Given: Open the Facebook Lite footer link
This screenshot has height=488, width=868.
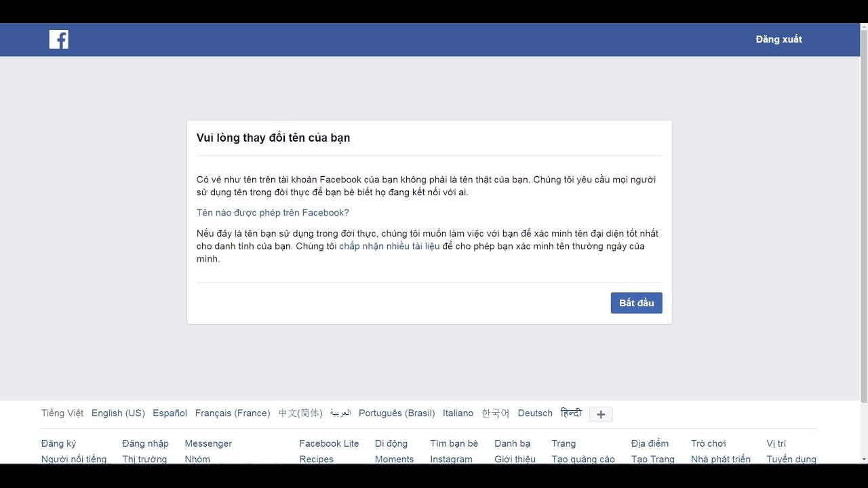Looking at the screenshot, I should 329,443.
